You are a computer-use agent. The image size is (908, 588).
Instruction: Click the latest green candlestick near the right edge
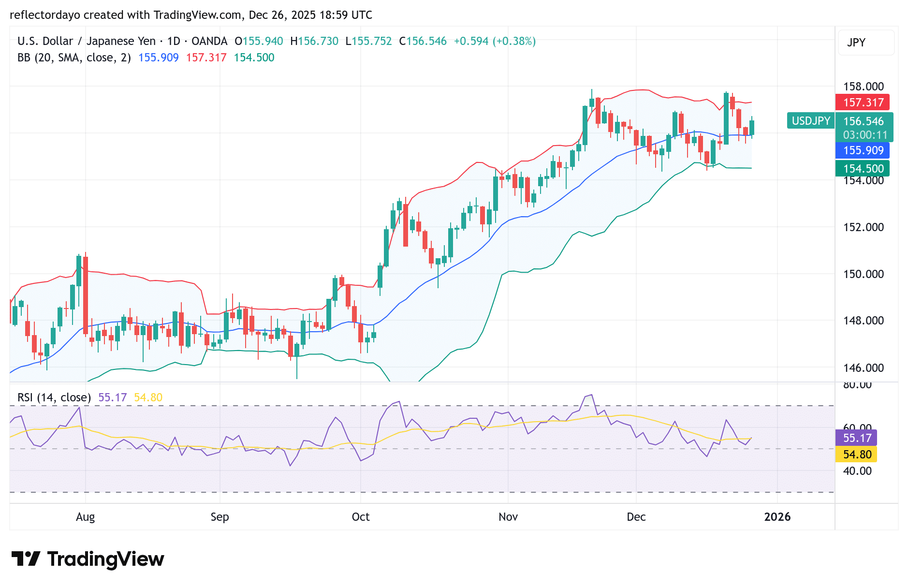pos(752,127)
